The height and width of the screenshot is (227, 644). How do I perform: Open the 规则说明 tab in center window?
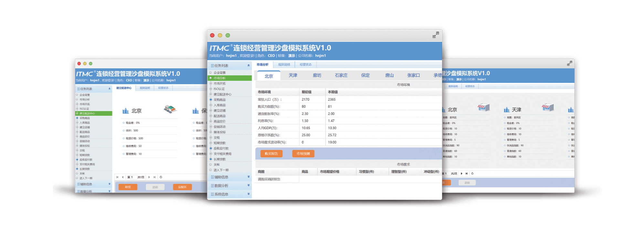click(284, 65)
